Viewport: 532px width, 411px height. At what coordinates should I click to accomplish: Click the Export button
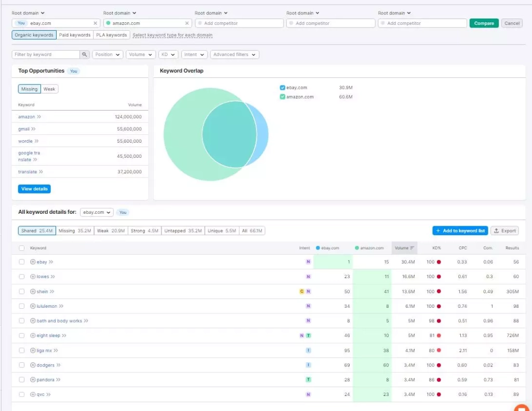tap(504, 231)
